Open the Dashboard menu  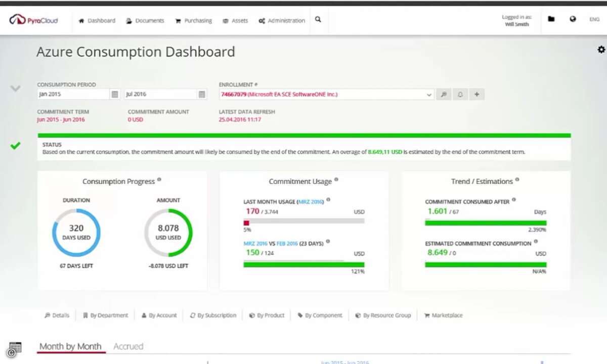97,21
